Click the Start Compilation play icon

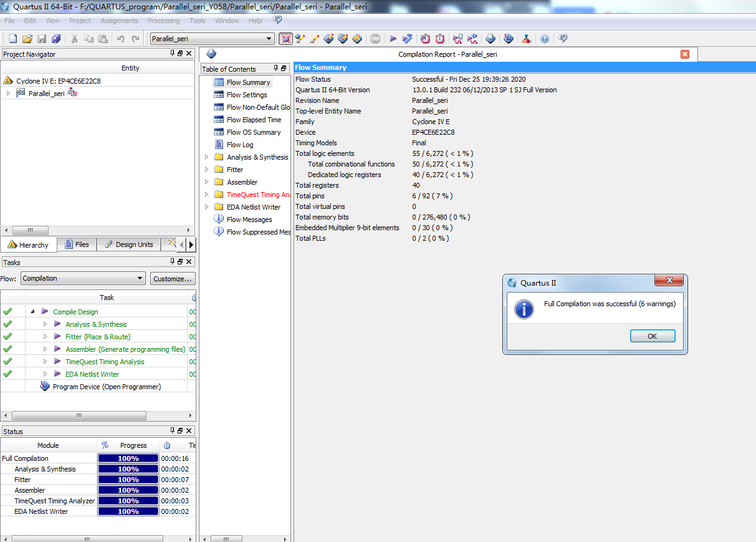point(393,39)
